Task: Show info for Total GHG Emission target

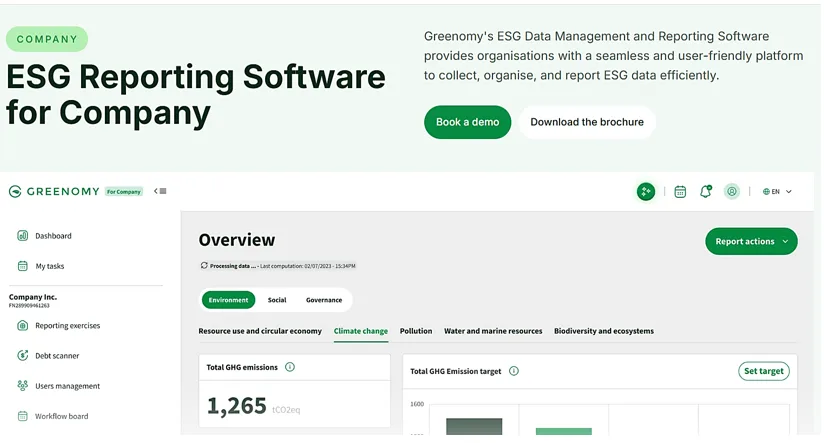Action: click(x=514, y=371)
